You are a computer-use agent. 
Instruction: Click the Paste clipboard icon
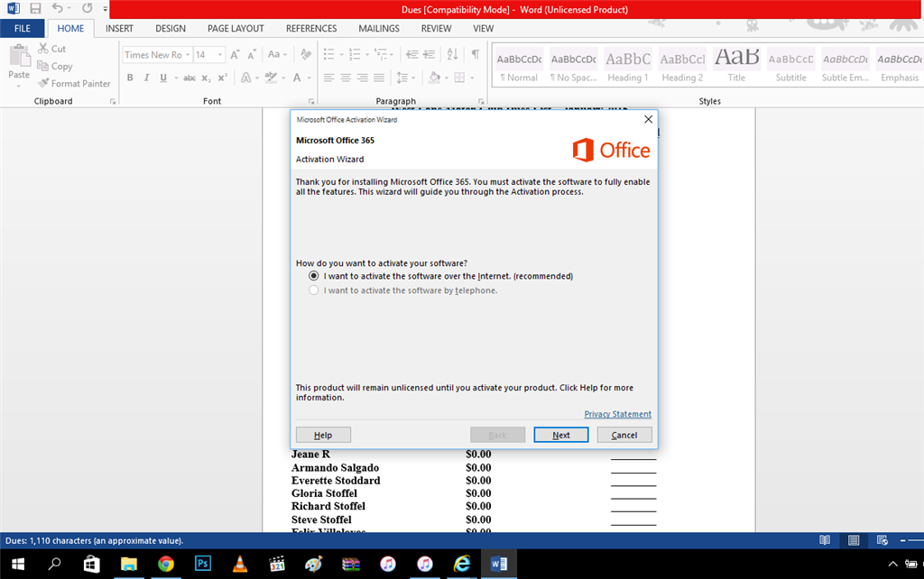coord(20,56)
